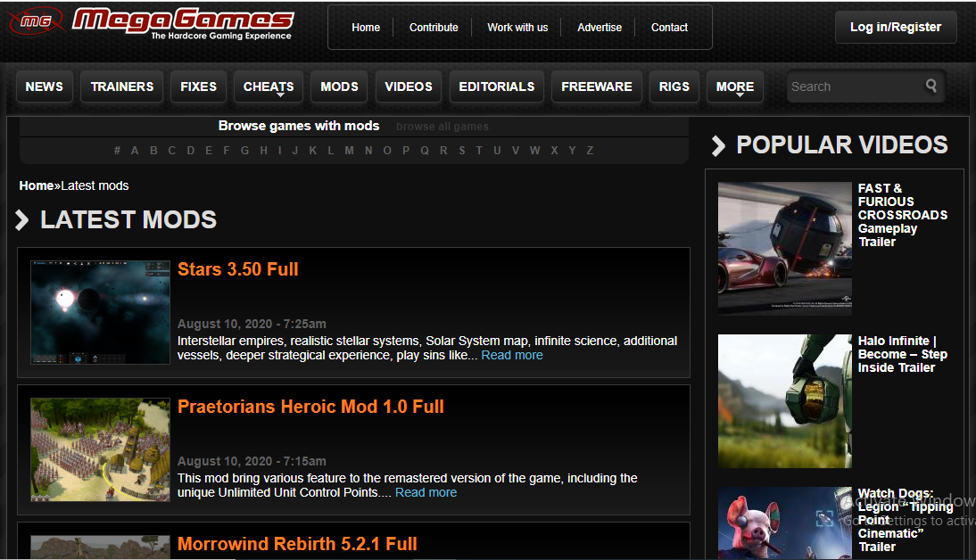Viewport: 976px width, 560px height.
Task: Click the browse all games link
Action: [442, 126]
